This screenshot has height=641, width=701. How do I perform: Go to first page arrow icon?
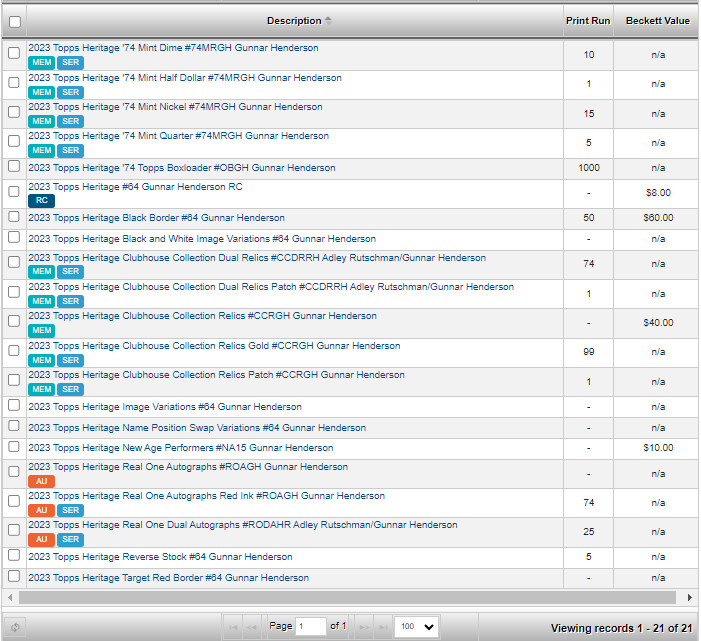(233, 627)
